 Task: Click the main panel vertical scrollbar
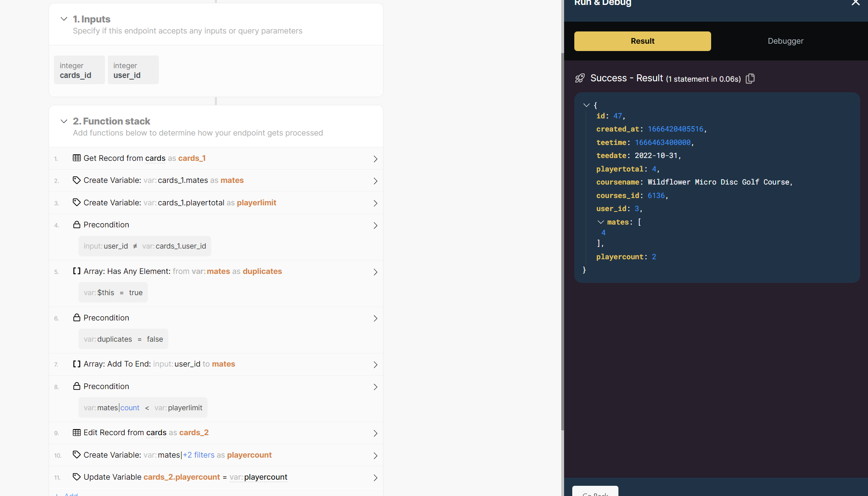point(562,241)
